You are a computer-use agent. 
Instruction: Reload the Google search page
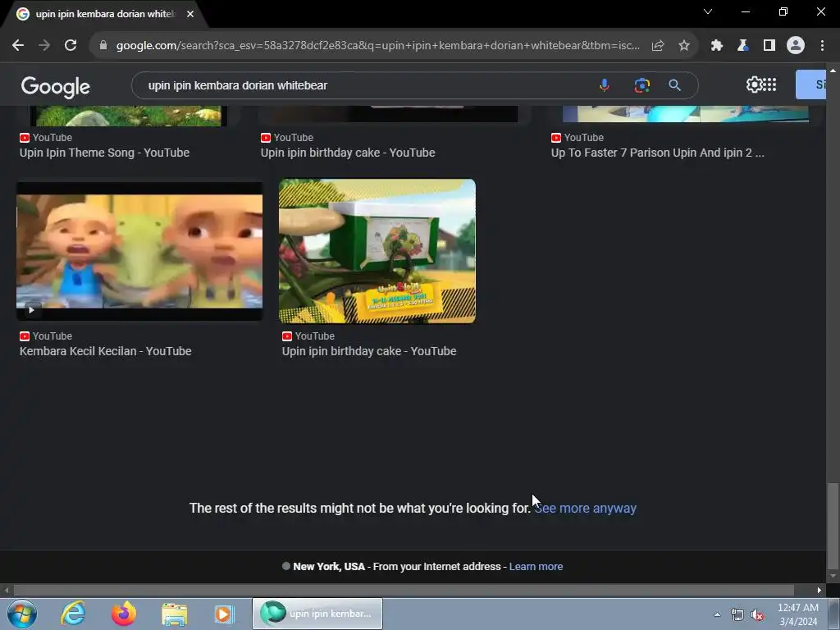click(x=71, y=46)
